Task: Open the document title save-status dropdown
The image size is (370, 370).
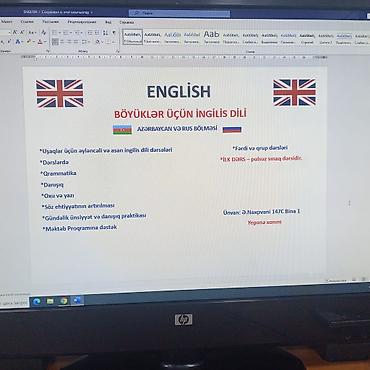Action: click(x=92, y=12)
